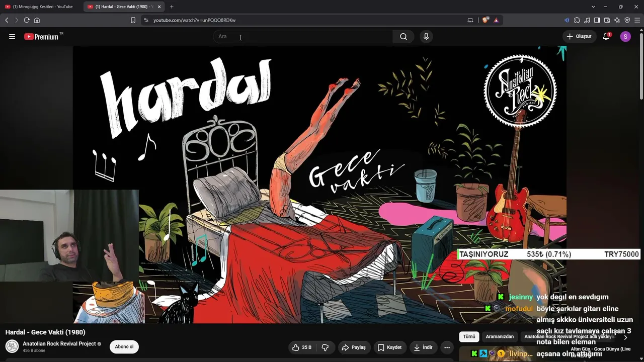Open the notifications bell

click(x=606, y=36)
